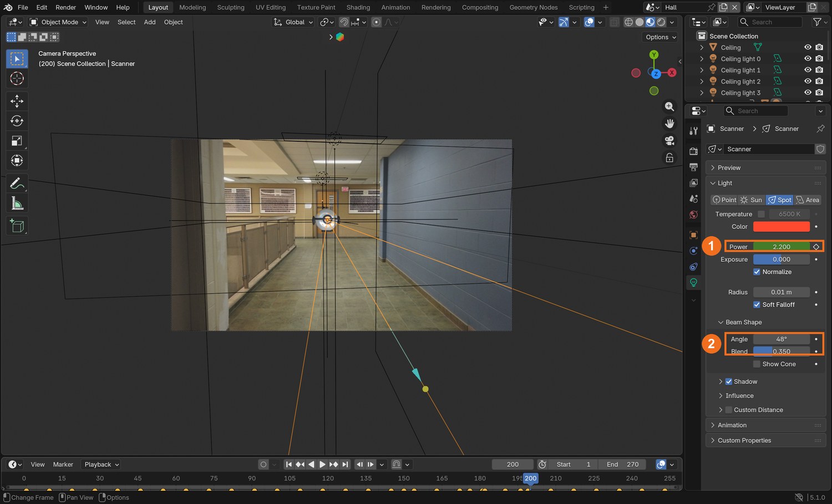Set light type to Area
This screenshot has height=504, width=832.
tap(808, 200)
